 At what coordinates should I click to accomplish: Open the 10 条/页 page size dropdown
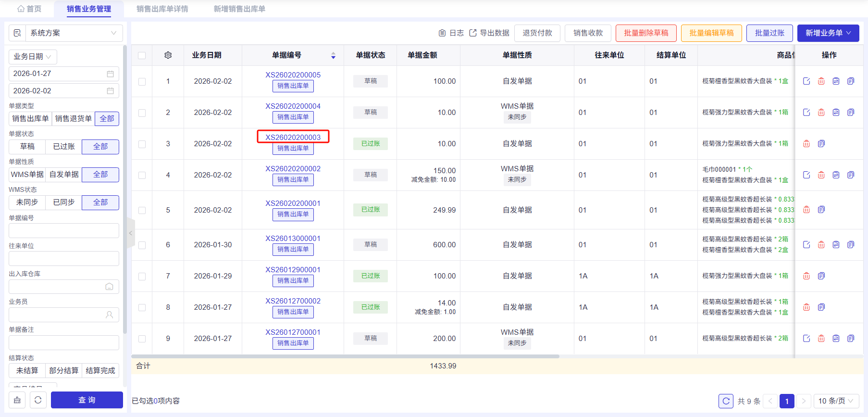click(x=836, y=401)
